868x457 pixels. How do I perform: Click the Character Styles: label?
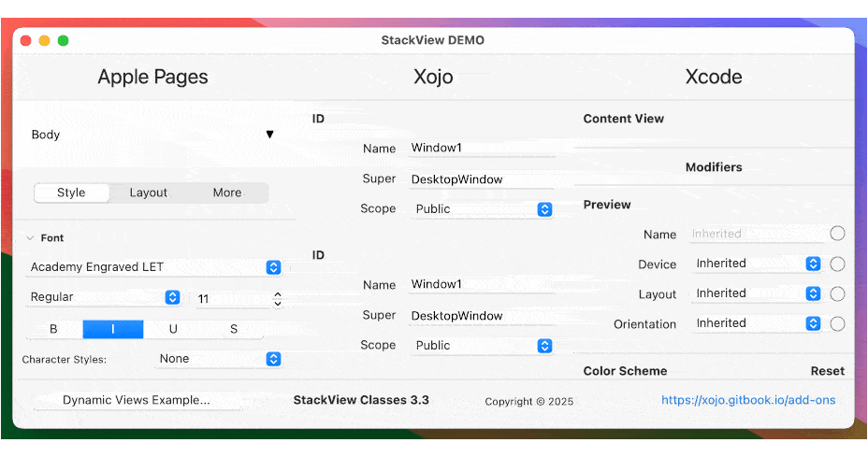[65, 360]
